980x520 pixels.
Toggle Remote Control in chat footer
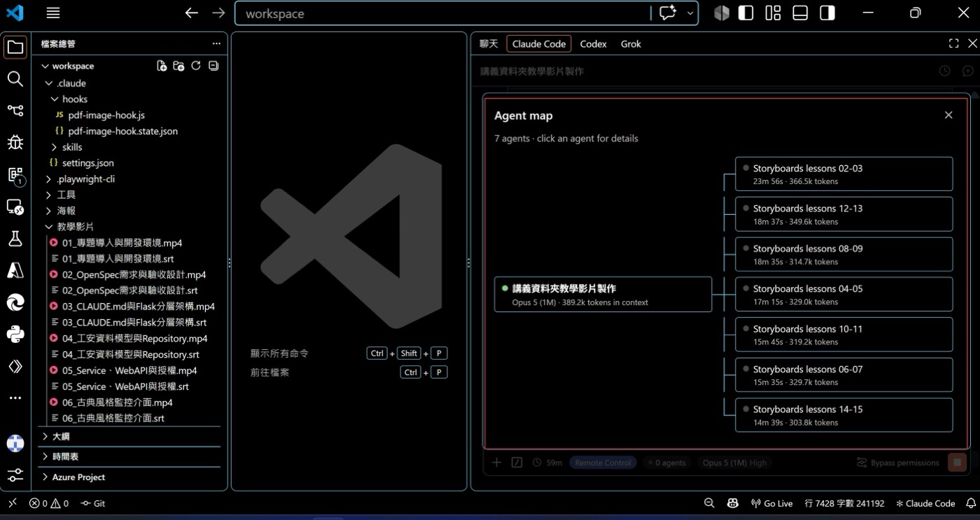tap(603, 463)
